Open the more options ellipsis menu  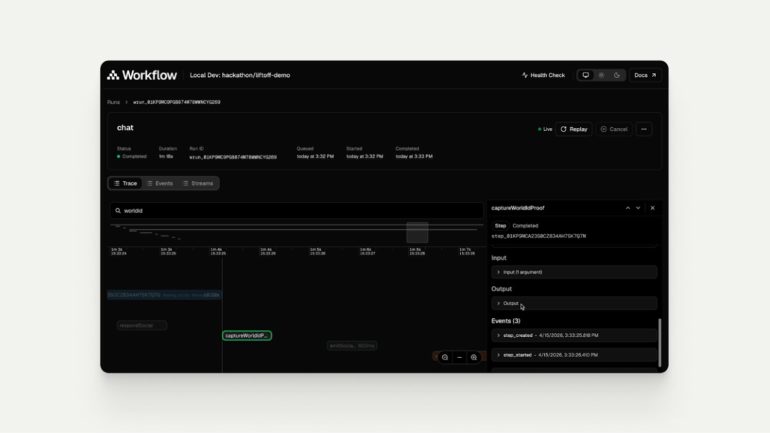click(x=644, y=129)
